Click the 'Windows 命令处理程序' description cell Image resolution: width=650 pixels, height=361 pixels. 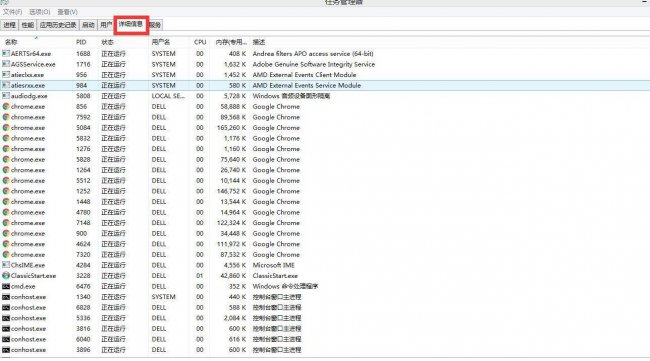(285, 286)
